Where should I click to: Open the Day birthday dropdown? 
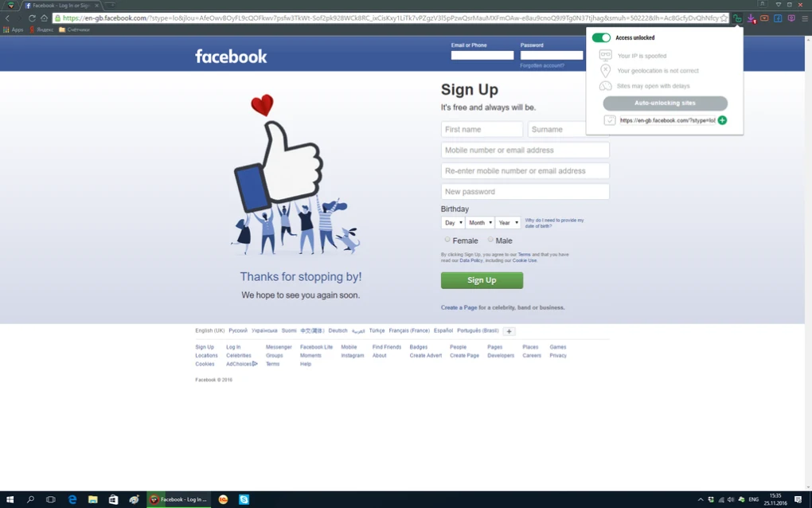coord(452,222)
